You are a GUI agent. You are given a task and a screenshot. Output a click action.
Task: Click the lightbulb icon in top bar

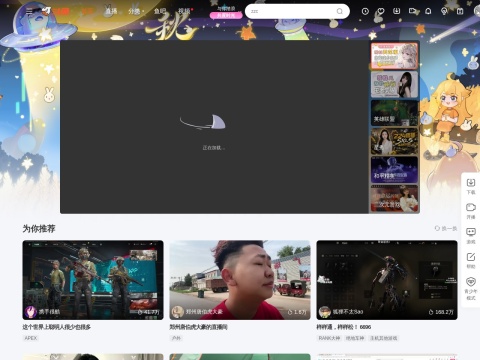pyautogui.click(x=444, y=11)
